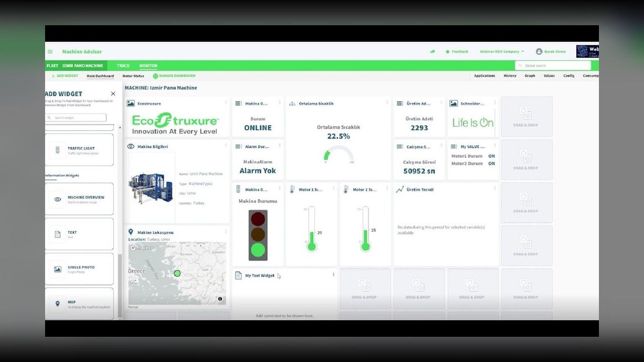The height and width of the screenshot is (362, 644).
Task: Open options menu on Üretim Adeti widget
Action: pos(441,103)
